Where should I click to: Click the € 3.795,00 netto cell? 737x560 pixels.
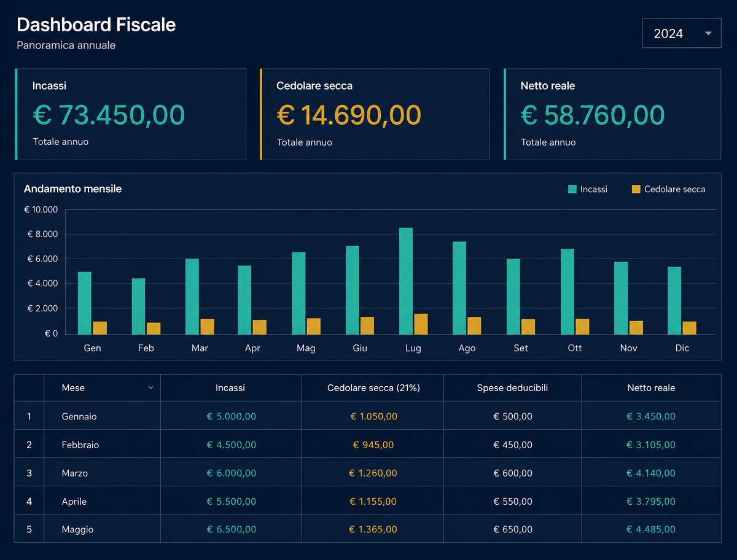coord(651,501)
